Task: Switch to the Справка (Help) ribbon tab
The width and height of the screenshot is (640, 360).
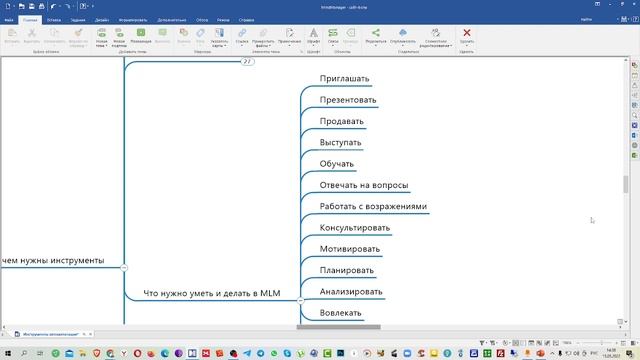Action: pyautogui.click(x=247, y=20)
